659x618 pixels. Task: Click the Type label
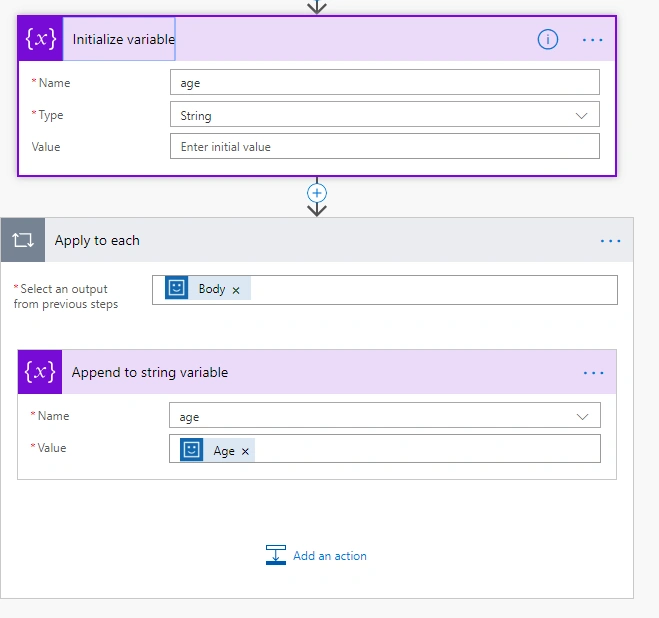coord(50,115)
